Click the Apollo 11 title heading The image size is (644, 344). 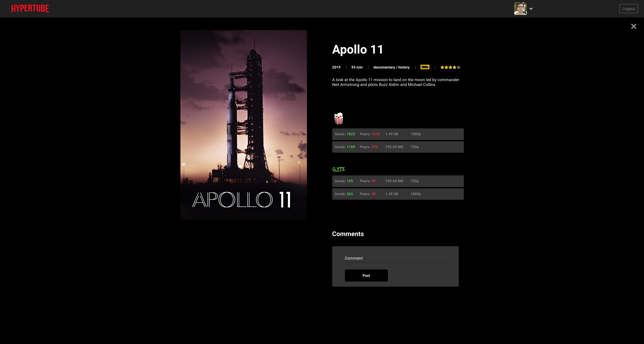coord(357,50)
